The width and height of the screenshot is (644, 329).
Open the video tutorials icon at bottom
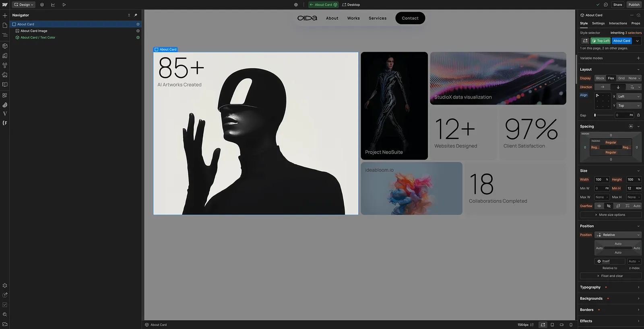coord(5,324)
